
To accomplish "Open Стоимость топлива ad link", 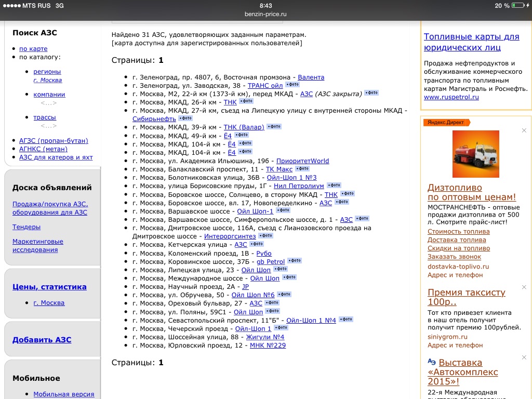I will pyautogui.click(x=458, y=232).
